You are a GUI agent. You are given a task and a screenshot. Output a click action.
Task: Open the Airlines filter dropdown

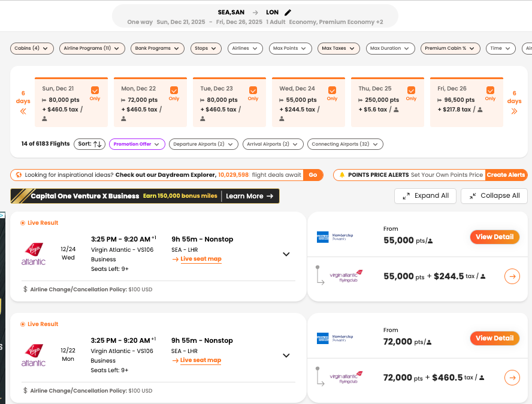click(245, 48)
